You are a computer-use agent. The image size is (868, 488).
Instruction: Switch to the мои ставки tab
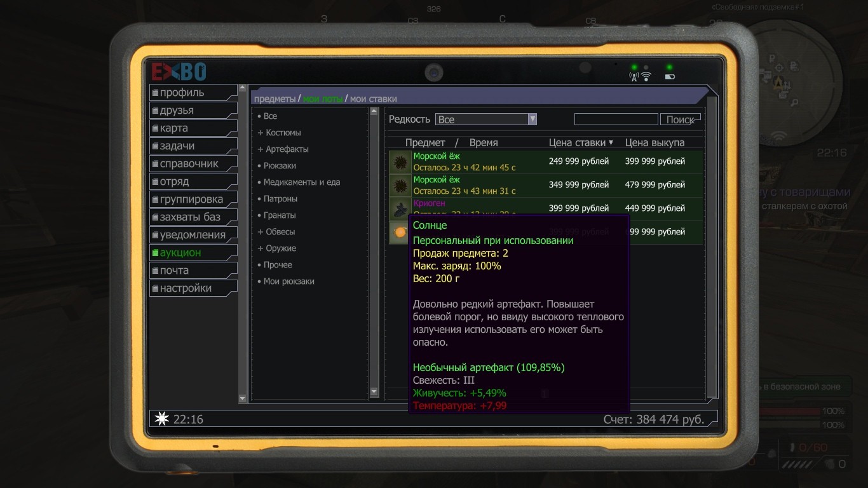pyautogui.click(x=374, y=98)
